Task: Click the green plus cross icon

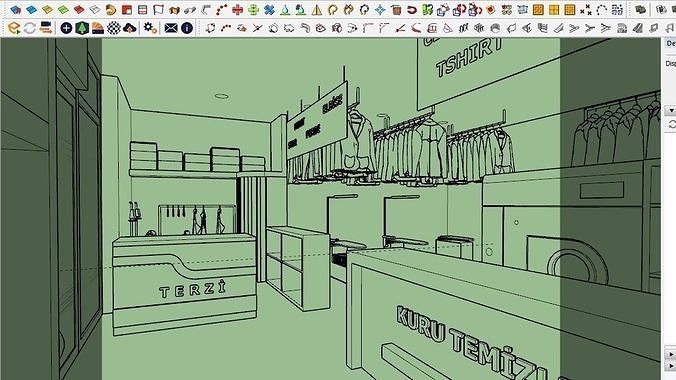Action: [254, 9]
